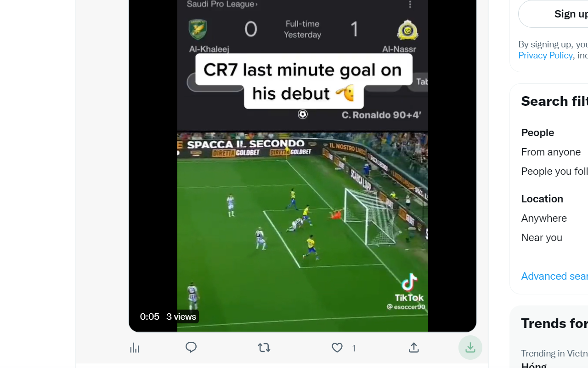The width and height of the screenshot is (588, 368).
Task: Click the Al-Nassr team logo
Action: click(407, 30)
